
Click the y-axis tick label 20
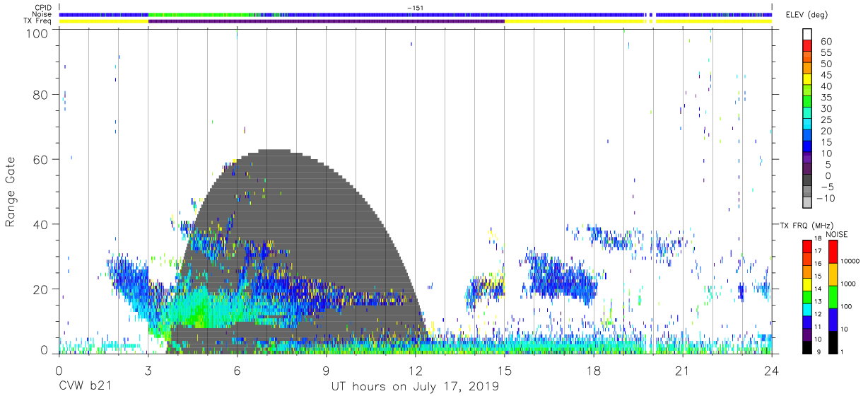tap(40, 289)
